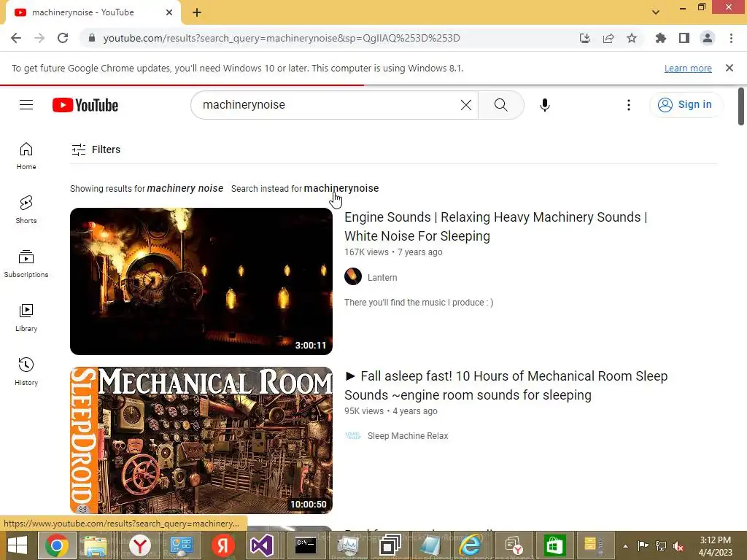Open Chrome from taskbar

(57, 545)
